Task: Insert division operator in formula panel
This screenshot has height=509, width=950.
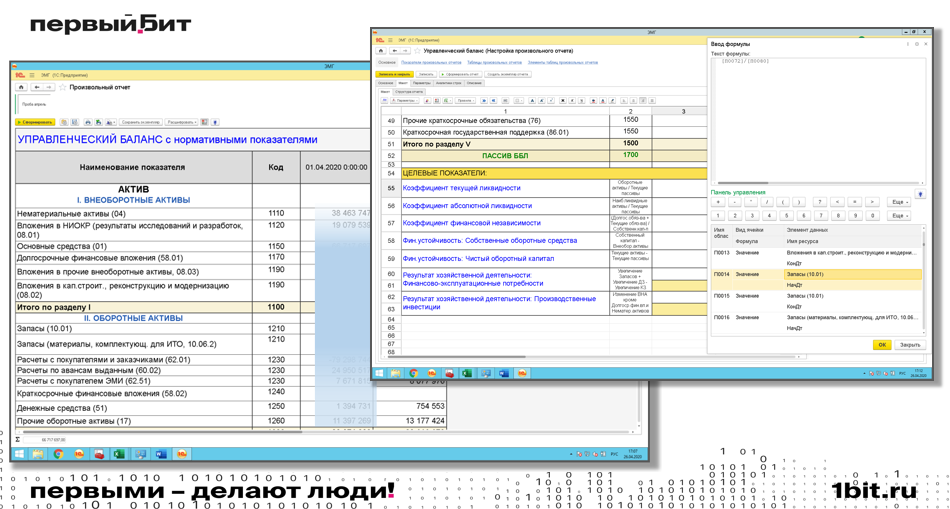Action: [x=767, y=202]
